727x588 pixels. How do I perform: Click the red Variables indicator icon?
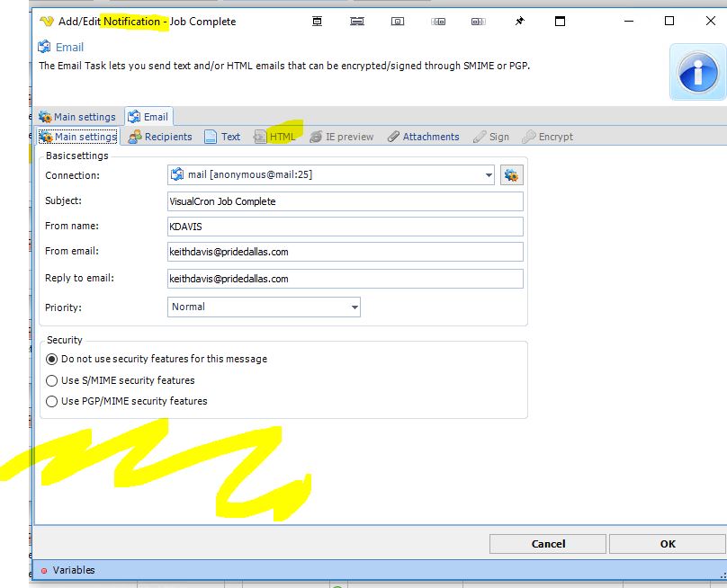[x=44, y=570]
